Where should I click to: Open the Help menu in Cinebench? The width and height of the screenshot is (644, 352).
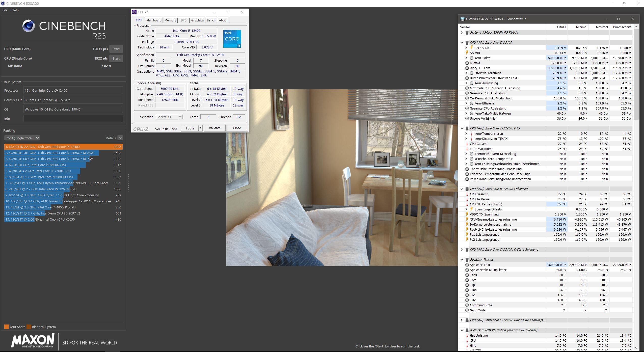point(15,10)
